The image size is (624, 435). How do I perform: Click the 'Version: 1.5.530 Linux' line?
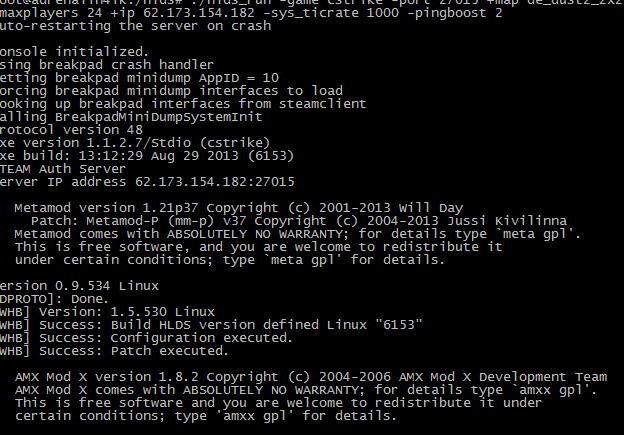click(x=107, y=312)
